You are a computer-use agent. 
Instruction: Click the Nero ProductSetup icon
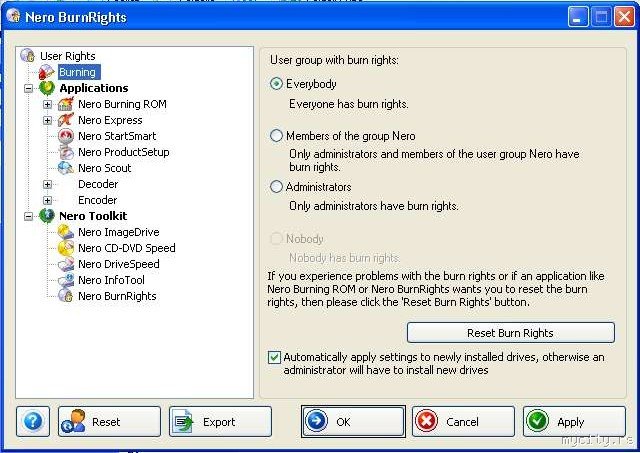66,152
